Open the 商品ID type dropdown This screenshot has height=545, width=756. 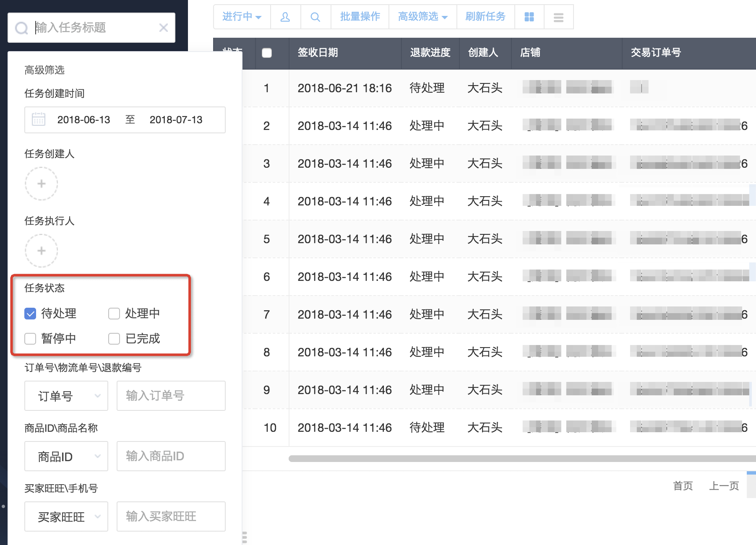click(x=66, y=456)
